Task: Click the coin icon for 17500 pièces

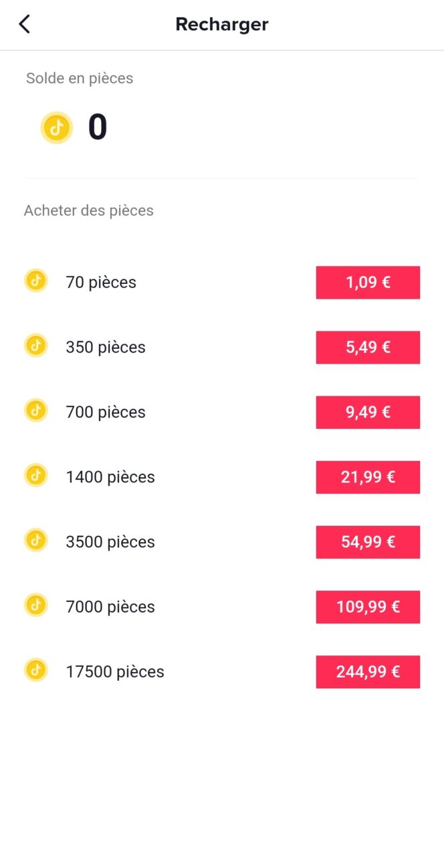Action: [x=36, y=670]
